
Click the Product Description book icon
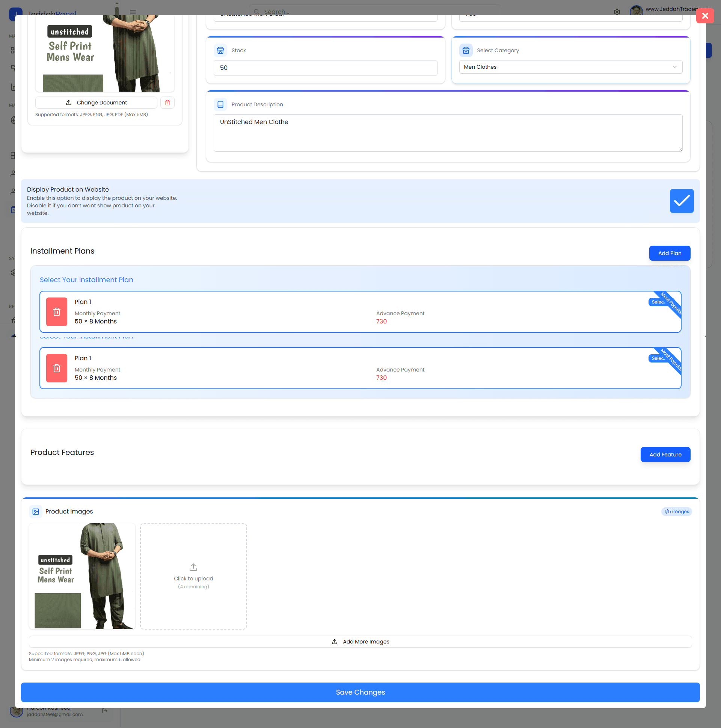220,104
